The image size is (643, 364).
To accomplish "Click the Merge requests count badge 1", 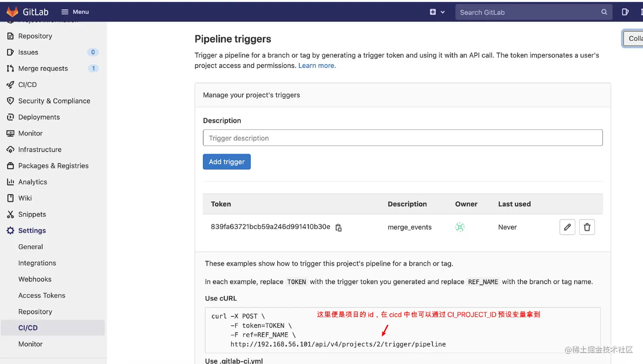I will click(x=93, y=68).
